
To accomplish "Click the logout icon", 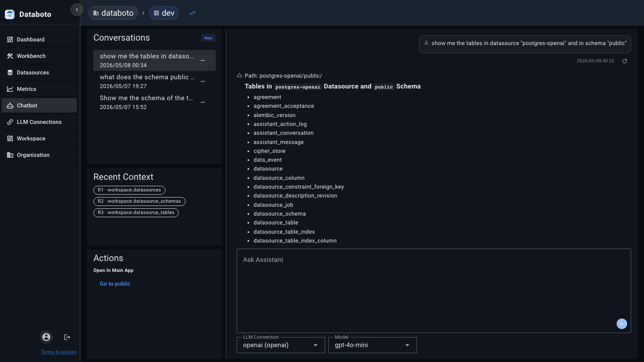I will pyautogui.click(x=67, y=337).
